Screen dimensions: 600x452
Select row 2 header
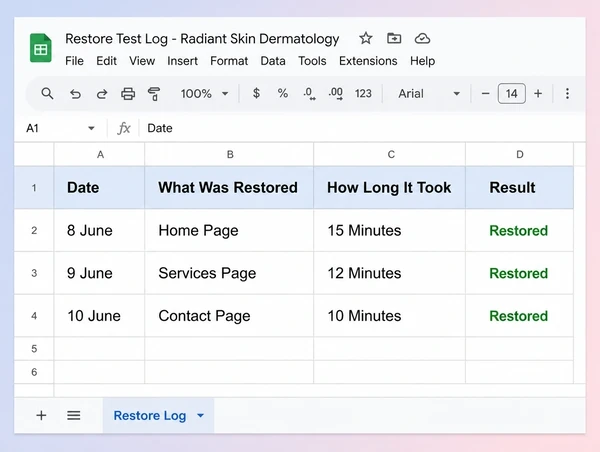point(34,230)
